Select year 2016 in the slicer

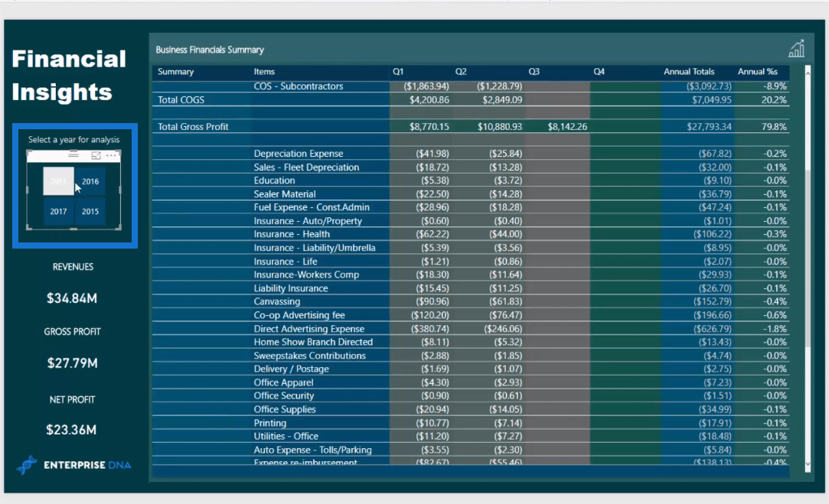point(90,181)
